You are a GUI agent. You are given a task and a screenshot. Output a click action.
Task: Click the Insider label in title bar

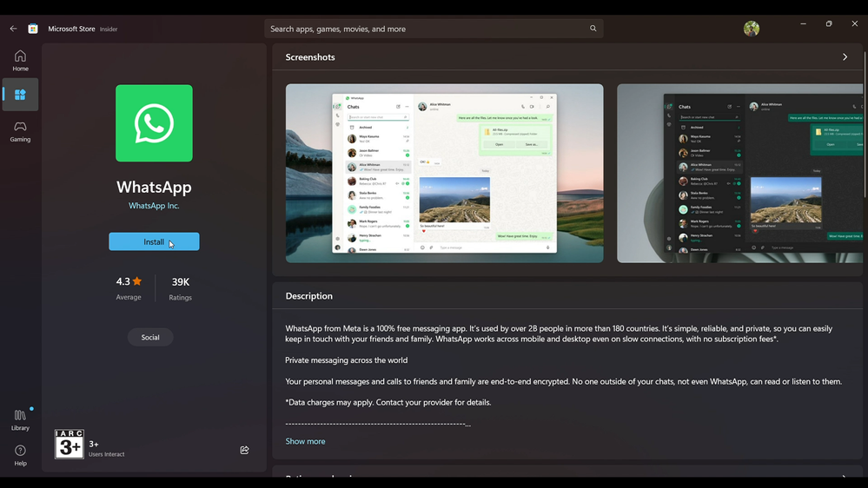[x=109, y=30]
